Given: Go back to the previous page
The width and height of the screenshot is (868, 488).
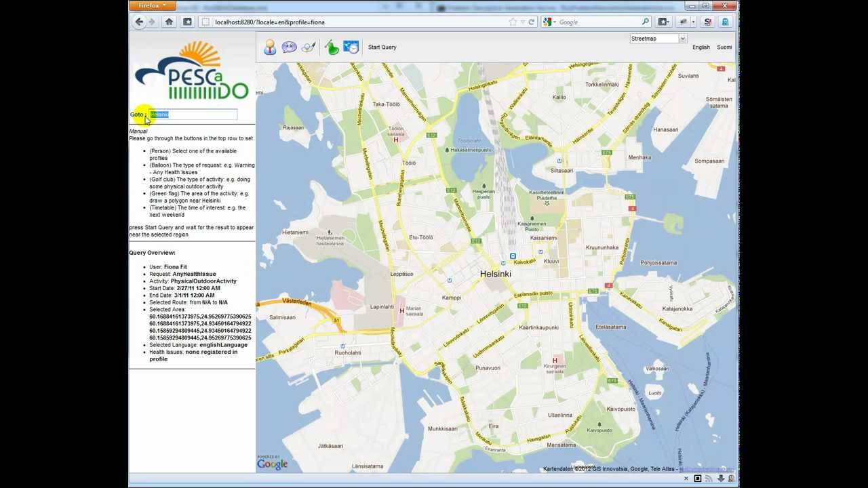Looking at the screenshot, I should click(139, 22).
